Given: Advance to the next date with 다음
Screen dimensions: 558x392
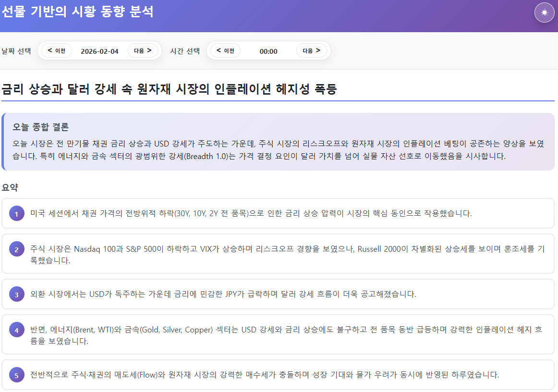Looking at the screenshot, I should coord(143,50).
